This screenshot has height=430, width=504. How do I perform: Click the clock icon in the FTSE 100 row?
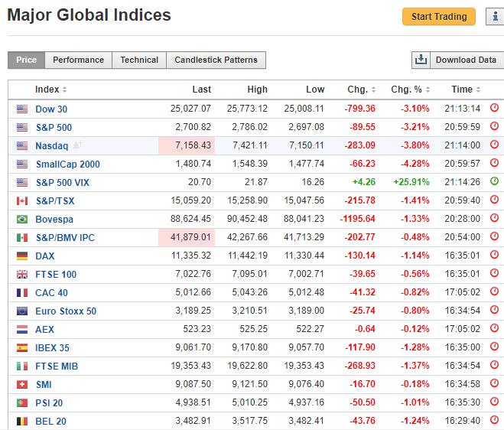click(494, 272)
